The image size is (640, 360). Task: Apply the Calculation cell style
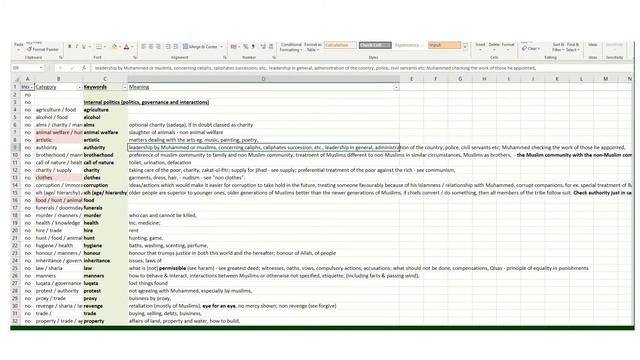(340, 45)
